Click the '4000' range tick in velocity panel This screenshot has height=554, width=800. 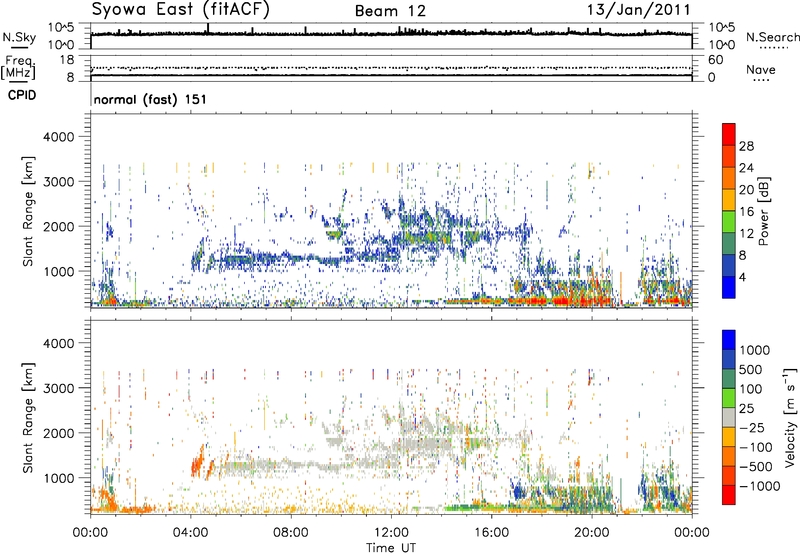(58, 343)
